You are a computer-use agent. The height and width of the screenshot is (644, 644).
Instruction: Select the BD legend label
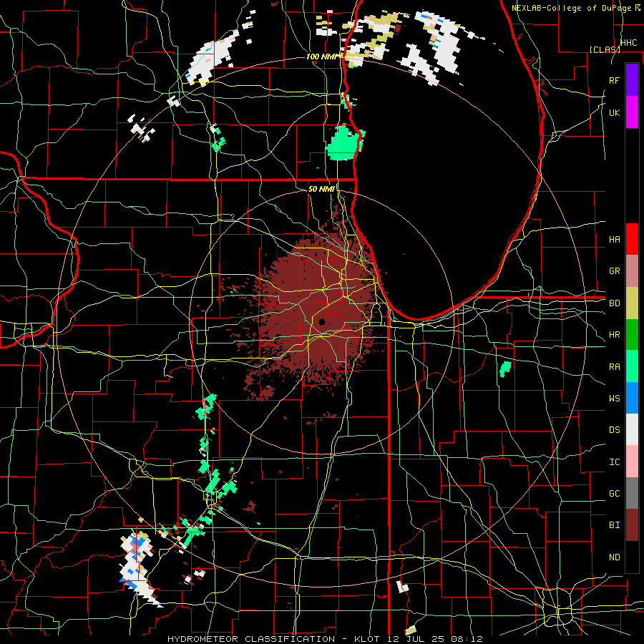coord(614,303)
